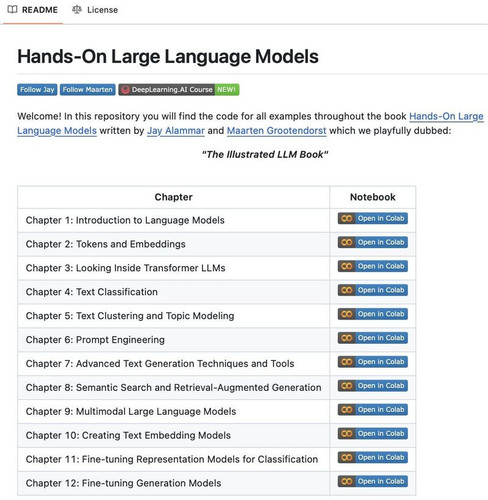Open Chapter 10 Text Embedding Models in Colab
The width and height of the screenshot is (488, 500).
[x=373, y=434]
